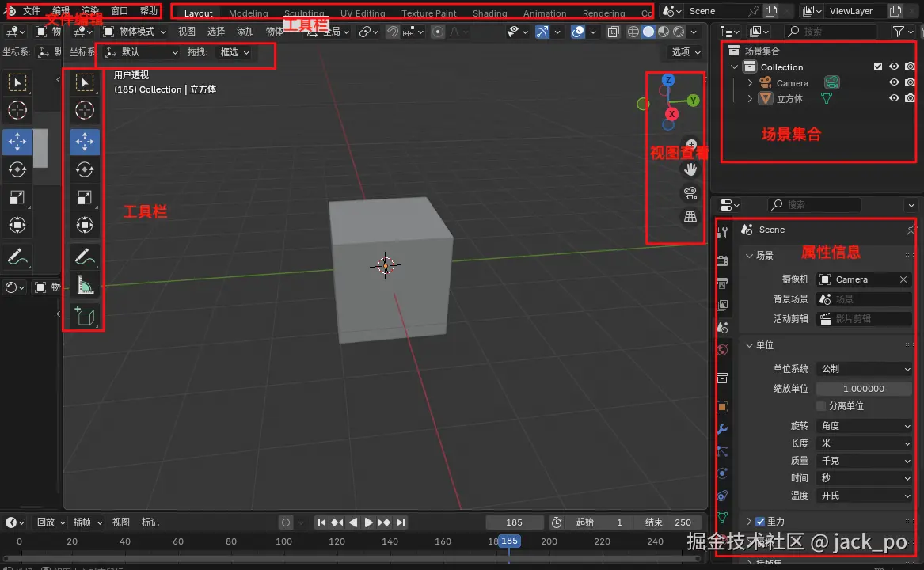Open the 单位系统 dropdown showing 公制
The width and height of the screenshot is (924, 570).
[864, 369]
